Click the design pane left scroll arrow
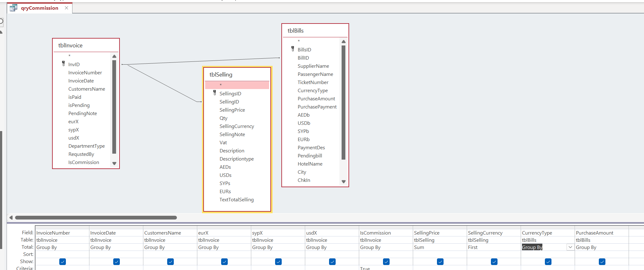644x270 pixels. tap(11, 218)
